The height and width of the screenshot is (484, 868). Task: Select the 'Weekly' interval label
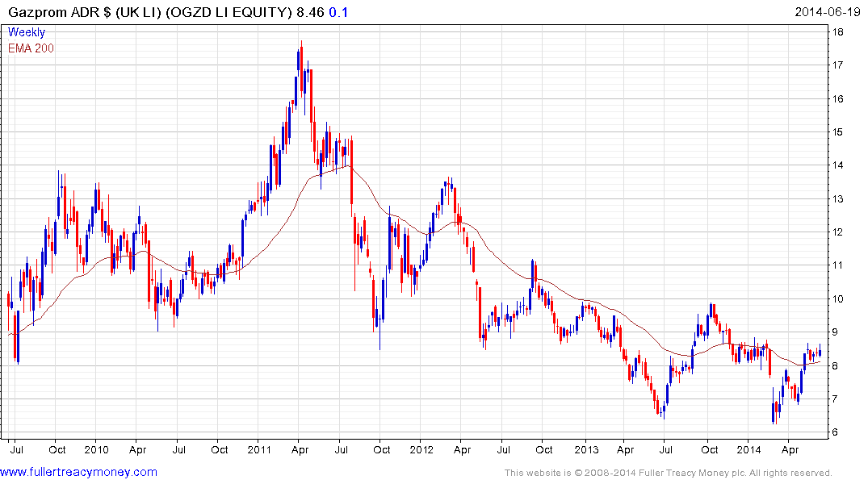tap(27, 32)
